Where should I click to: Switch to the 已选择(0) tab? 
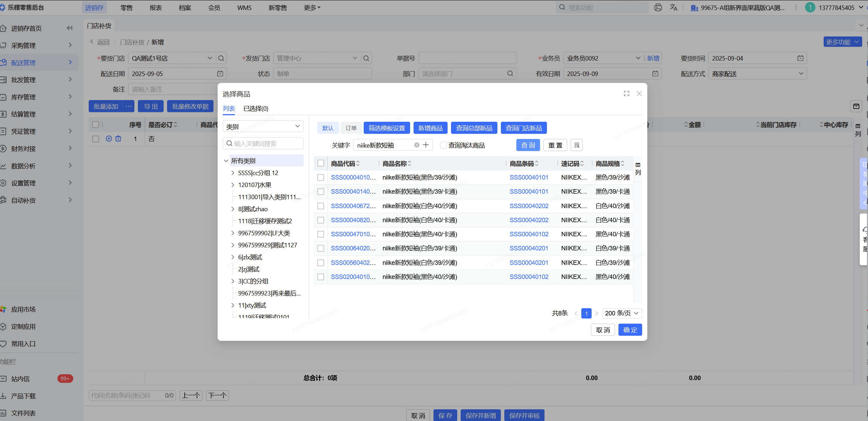coord(256,109)
